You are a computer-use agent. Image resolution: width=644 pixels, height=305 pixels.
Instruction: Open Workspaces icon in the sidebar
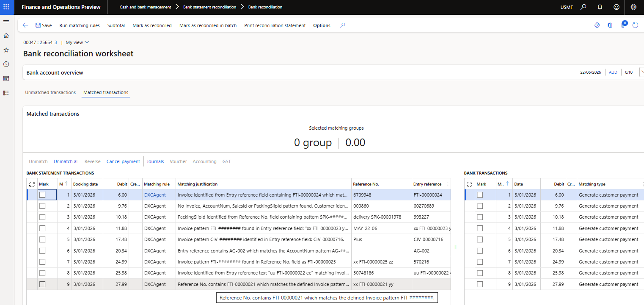(x=6, y=78)
